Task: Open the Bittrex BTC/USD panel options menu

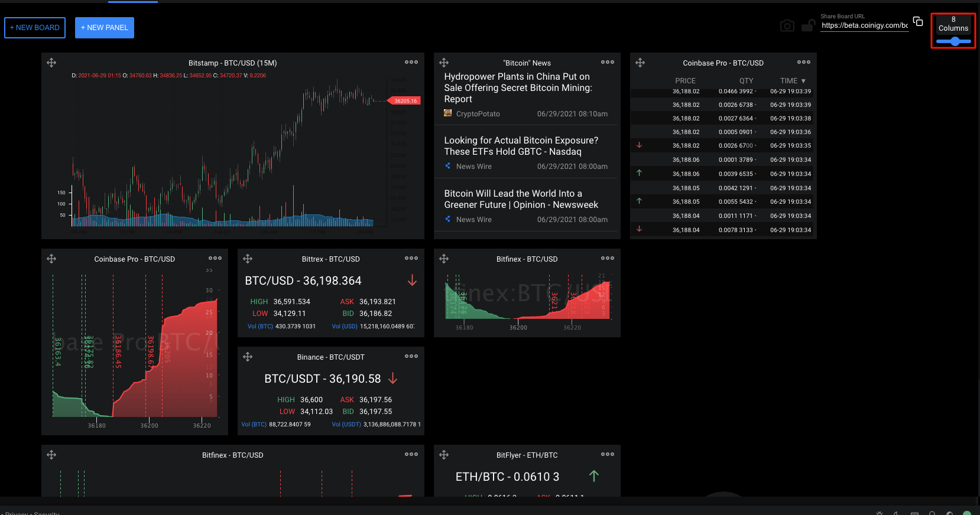Action: [x=411, y=258]
